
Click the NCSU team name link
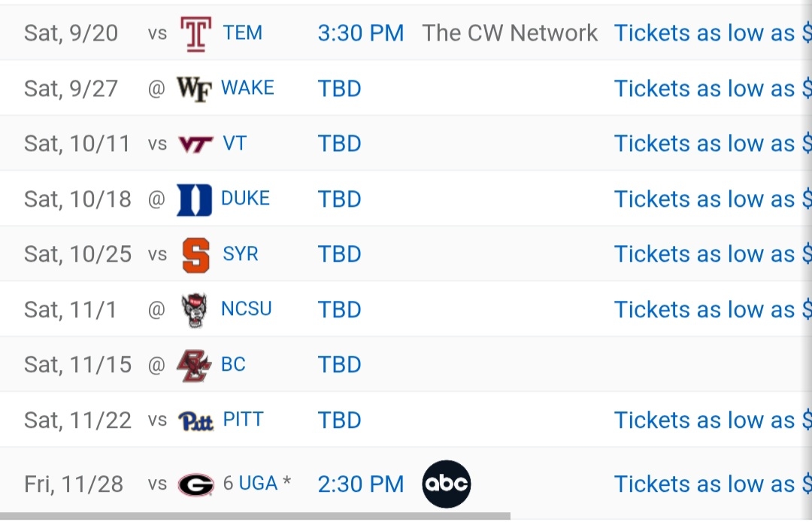246,309
